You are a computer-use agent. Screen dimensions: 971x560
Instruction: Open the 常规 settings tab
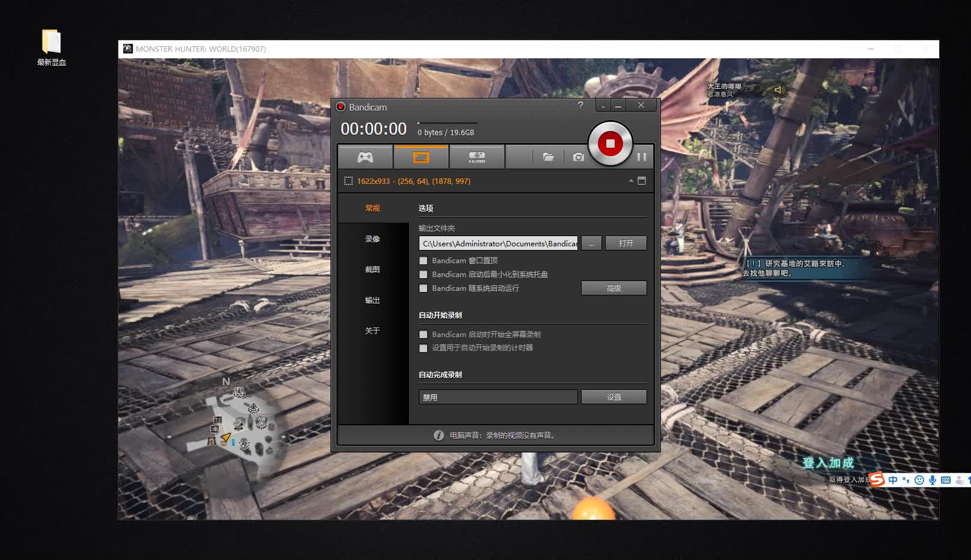[x=373, y=208]
